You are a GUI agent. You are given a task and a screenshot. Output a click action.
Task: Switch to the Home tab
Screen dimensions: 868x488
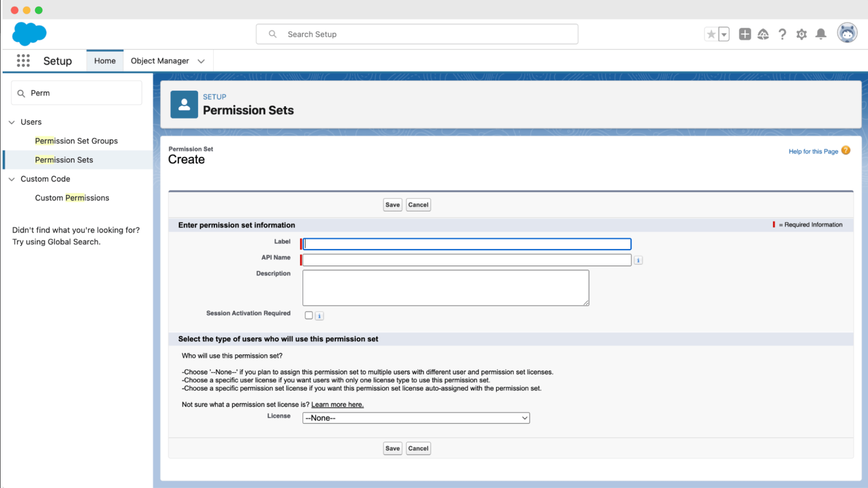(x=105, y=61)
